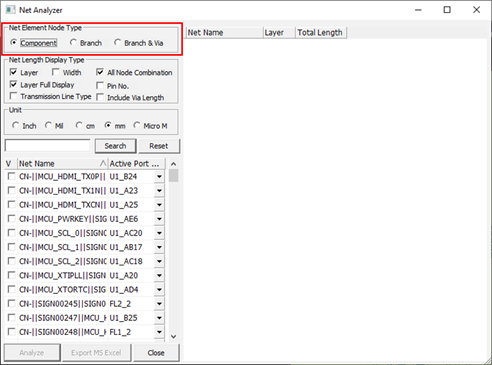Screen dimensions: 492x365
Task: Click the net list scrollbar thumb
Action: (x=173, y=176)
